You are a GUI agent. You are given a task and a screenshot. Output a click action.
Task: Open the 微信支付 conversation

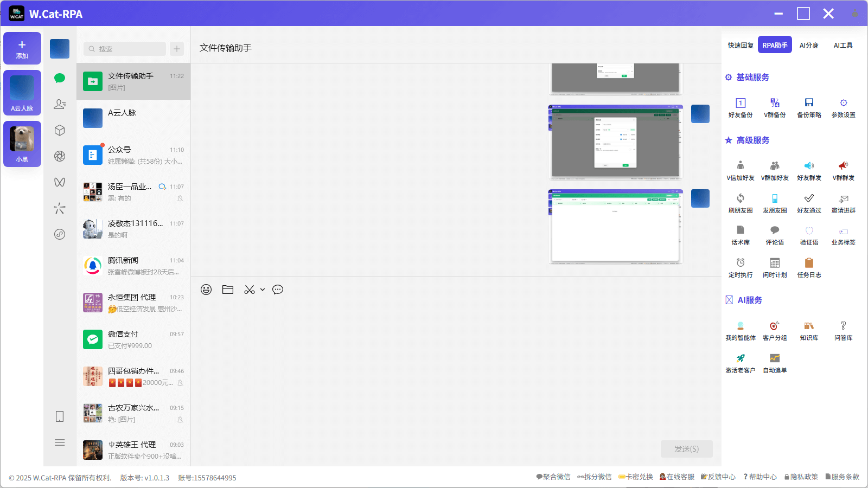[133, 339]
